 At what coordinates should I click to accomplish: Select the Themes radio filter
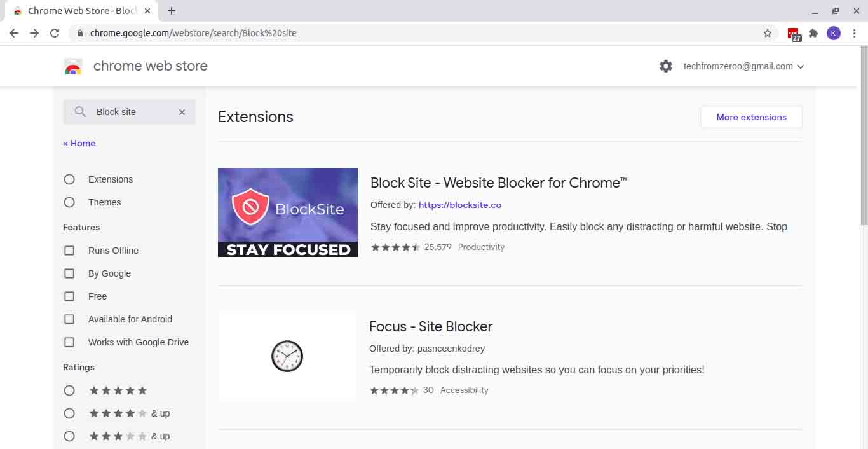[x=69, y=202]
